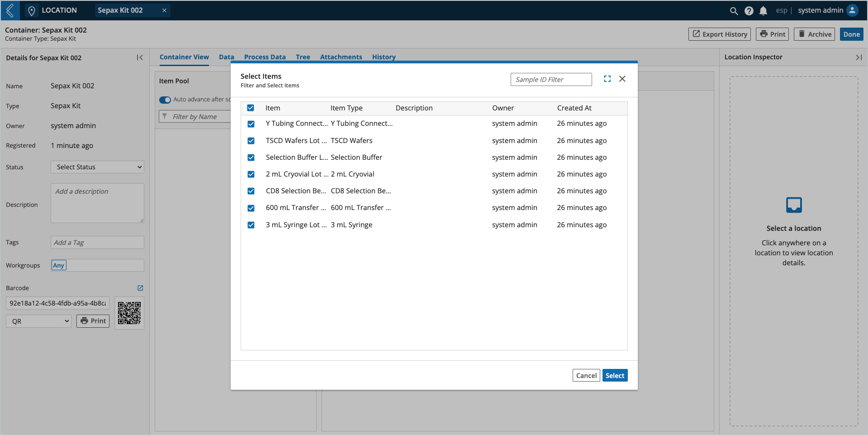Uncheck the Y Tubing Connector row

pyautogui.click(x=251, y=124)
